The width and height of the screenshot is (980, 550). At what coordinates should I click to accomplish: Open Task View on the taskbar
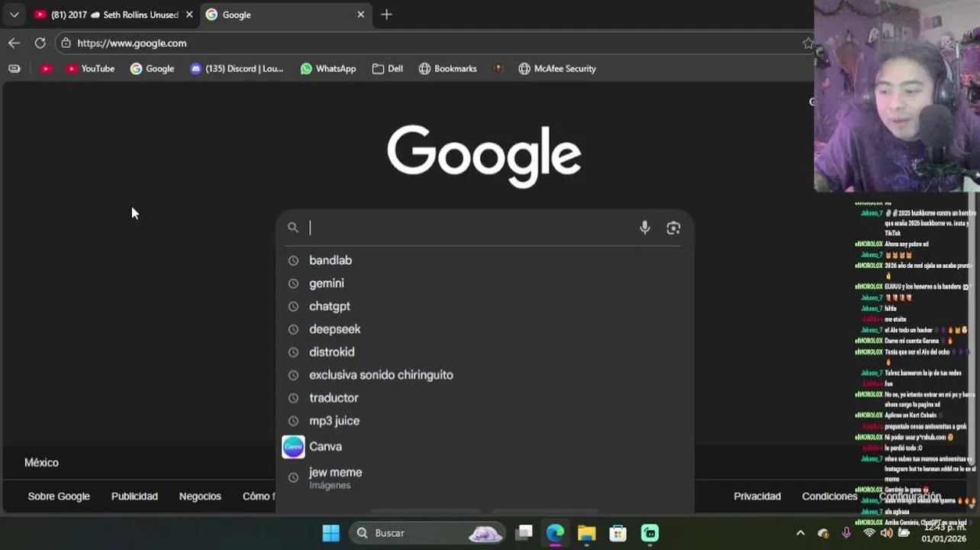click(524, 533)
